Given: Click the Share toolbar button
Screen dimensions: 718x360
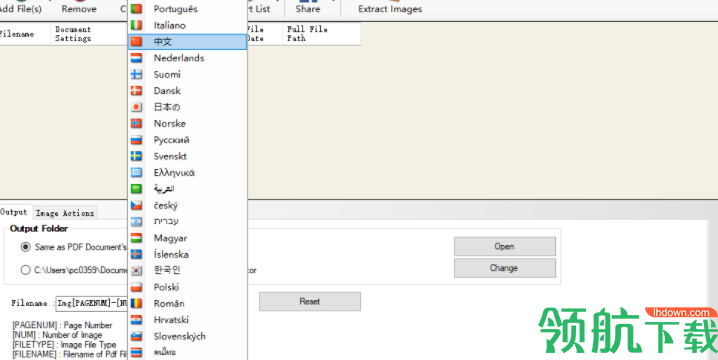Looking at the screenshot, I should coord(308,8).
